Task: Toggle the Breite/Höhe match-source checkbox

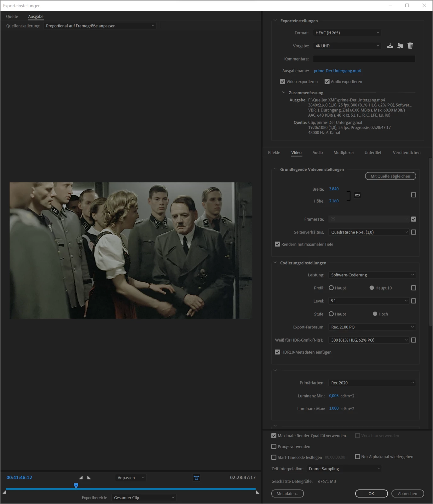Action: point(413,195)
